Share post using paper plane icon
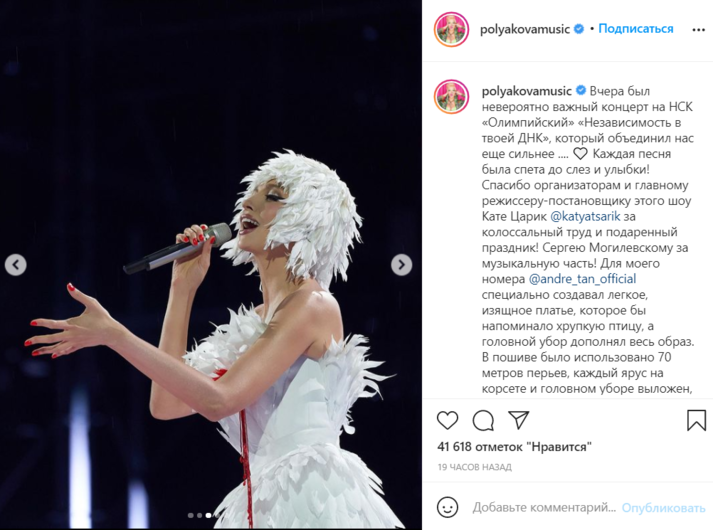 point(518,420)
